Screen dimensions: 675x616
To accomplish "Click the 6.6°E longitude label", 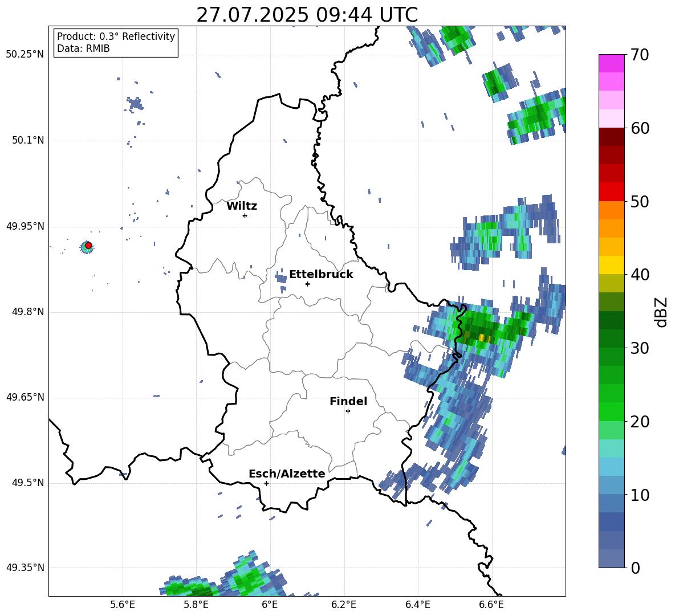I will (491, 605).
